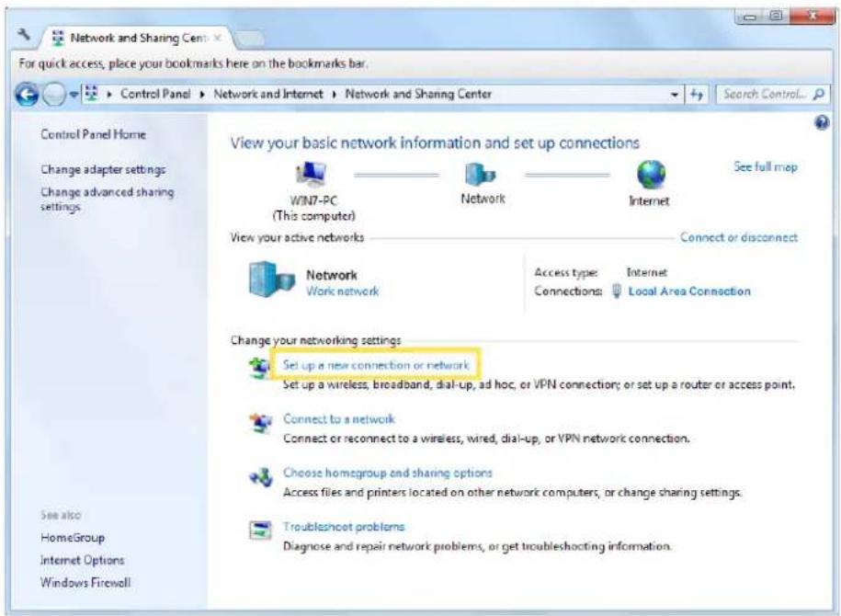The image size is (841, 616).
Task: Open Windows Firewall under See also
Action: tap(85, 582)
